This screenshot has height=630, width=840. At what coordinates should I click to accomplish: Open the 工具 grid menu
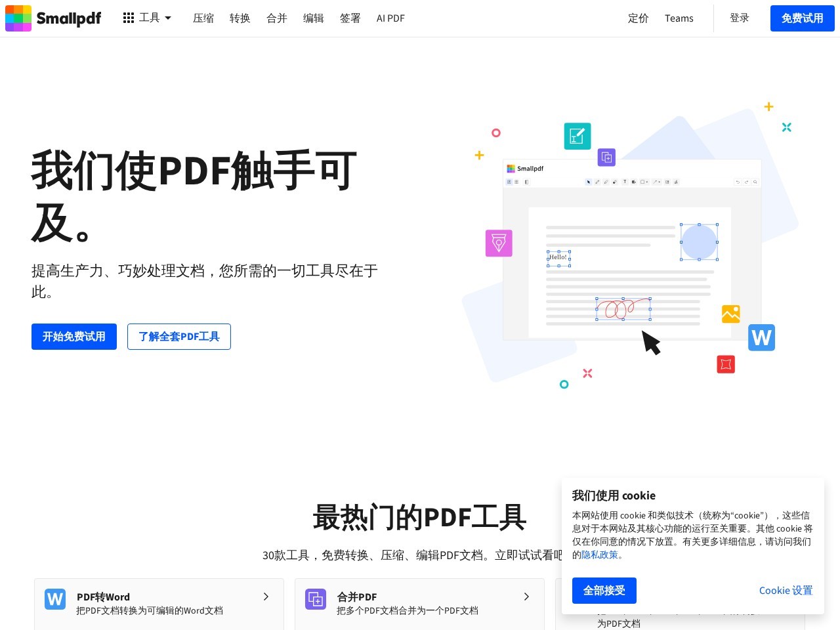pos(147,18)
